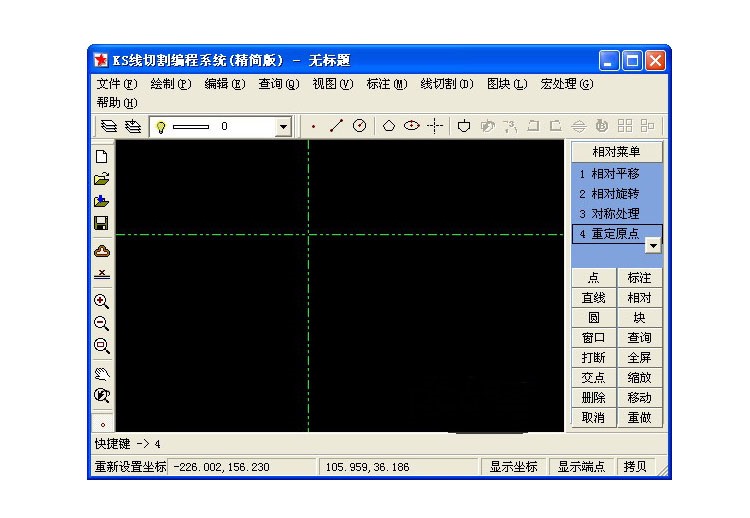The height and width of the screenshot is (518, 750).
Task: Open the layer dropdown arrow
Action: pos(282,127)
